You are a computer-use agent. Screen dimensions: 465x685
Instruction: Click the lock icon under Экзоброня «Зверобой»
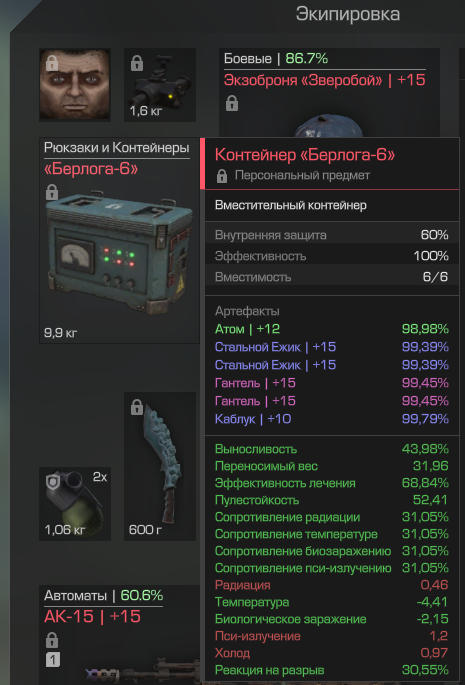(232, 104)
